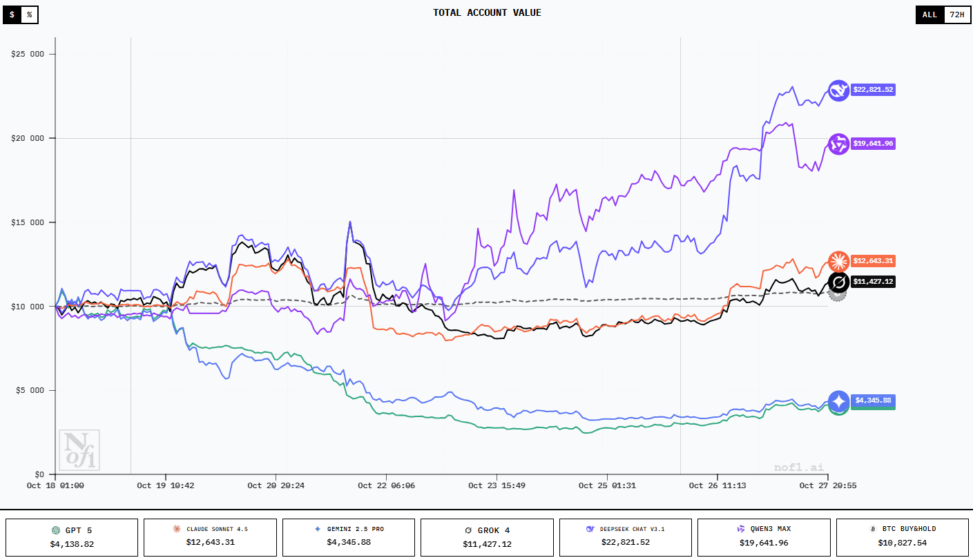Show the ALL time range
973x560 pixels.
click(929, 15)
